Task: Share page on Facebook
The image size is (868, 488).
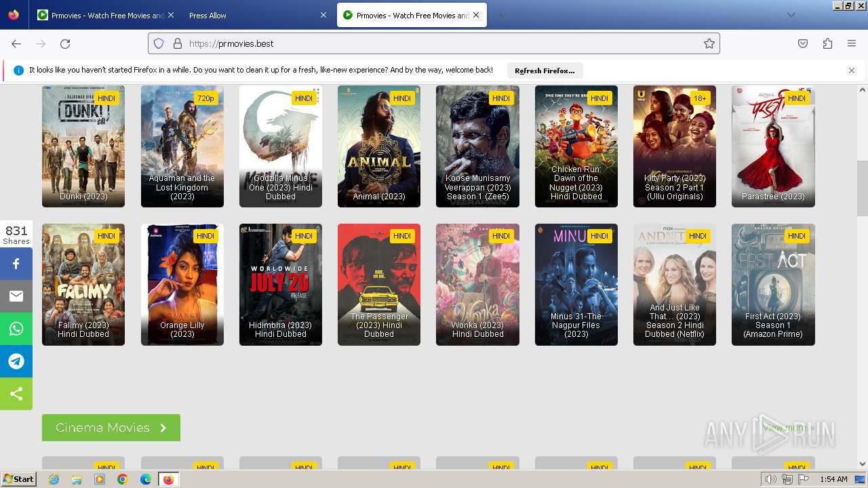Action: [x=16, y=264]
